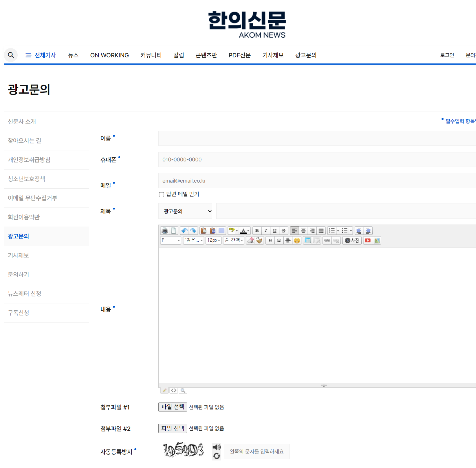Insert horizontal rule in editor
Viewport: 476px width, 468px height.
coord(288,240)
